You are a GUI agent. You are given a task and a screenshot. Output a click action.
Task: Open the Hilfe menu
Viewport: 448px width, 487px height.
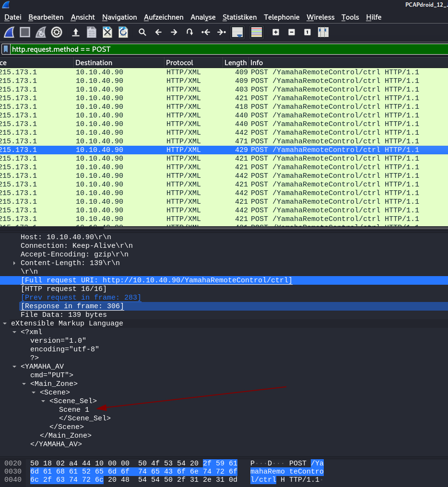click(374, 17)
